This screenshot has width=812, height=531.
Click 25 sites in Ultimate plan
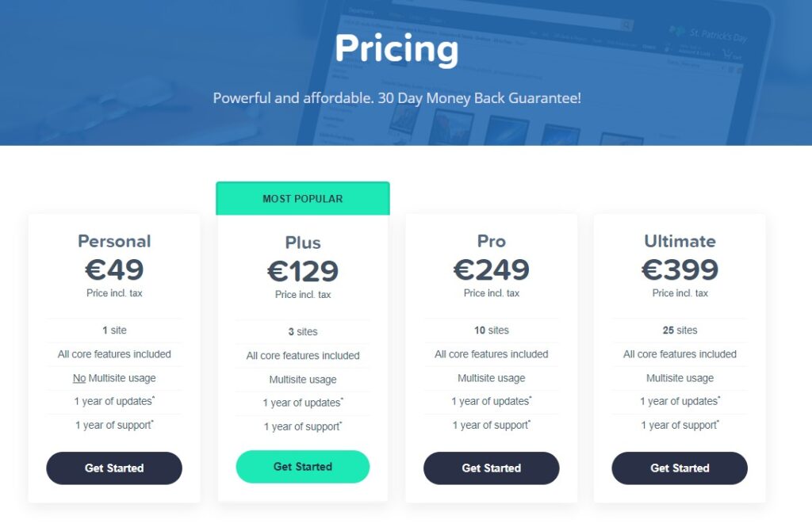[680, 330]
